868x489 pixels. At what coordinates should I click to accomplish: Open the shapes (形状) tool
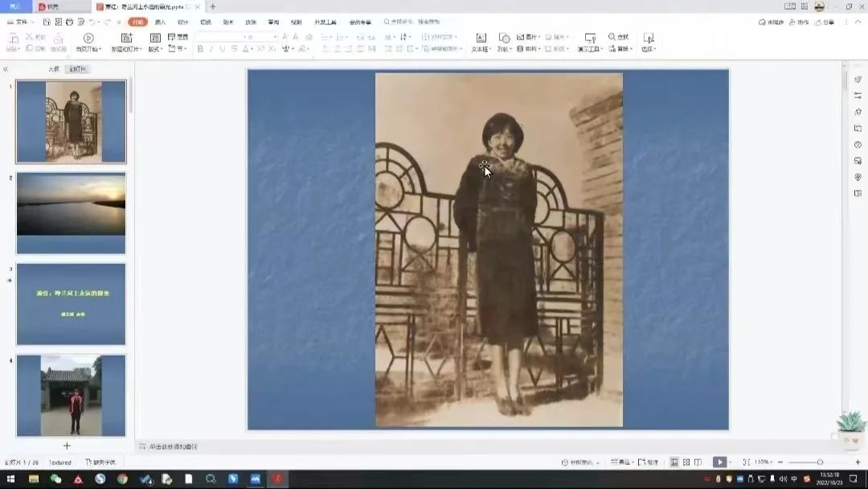[x=504, y=39]
